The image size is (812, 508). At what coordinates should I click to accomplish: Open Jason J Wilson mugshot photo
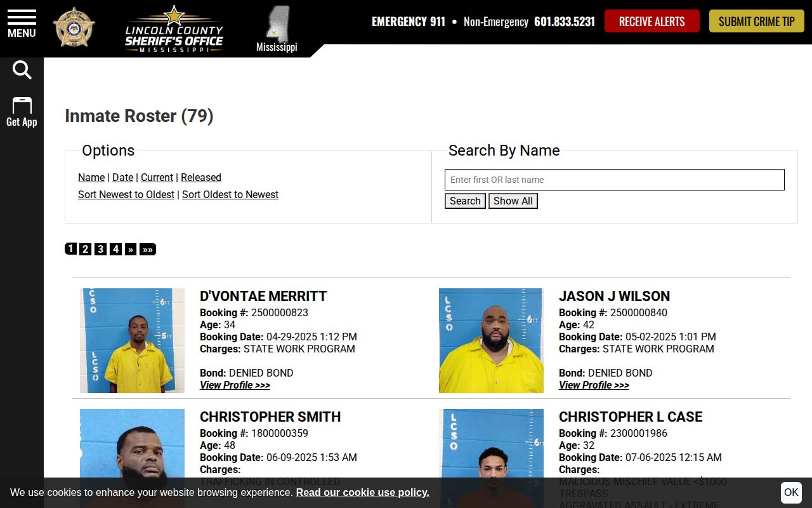[x=491, y=340]
